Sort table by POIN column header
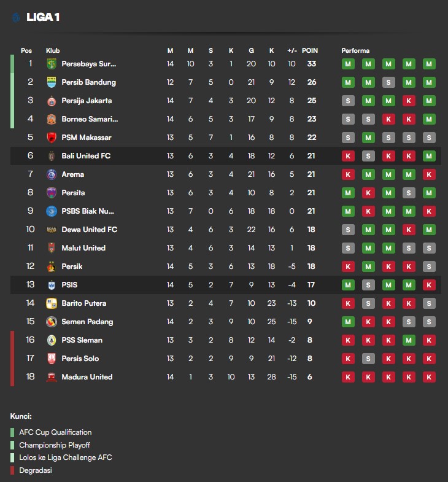 [310, 50]
